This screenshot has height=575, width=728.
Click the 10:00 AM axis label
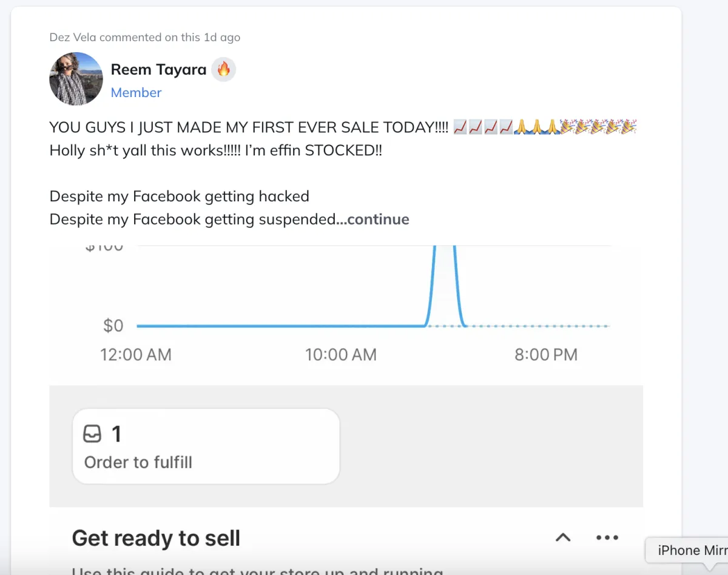(x=341, y=355)
